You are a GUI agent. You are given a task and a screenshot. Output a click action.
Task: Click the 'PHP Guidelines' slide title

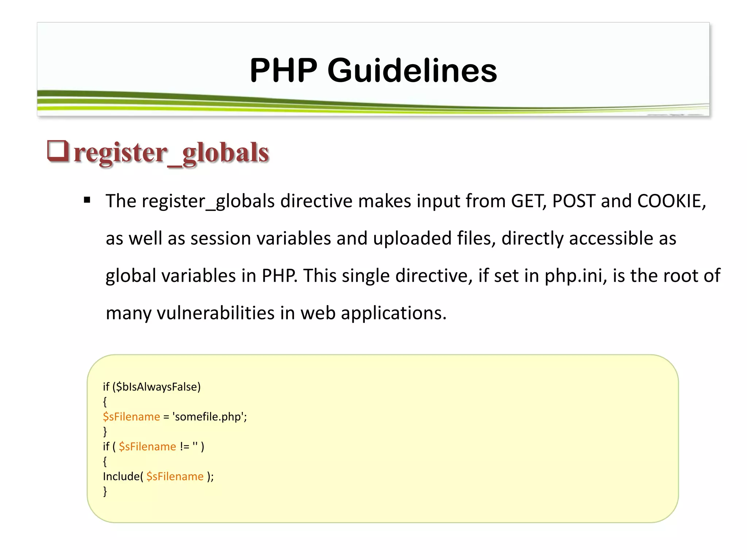(x=373, y=70)
